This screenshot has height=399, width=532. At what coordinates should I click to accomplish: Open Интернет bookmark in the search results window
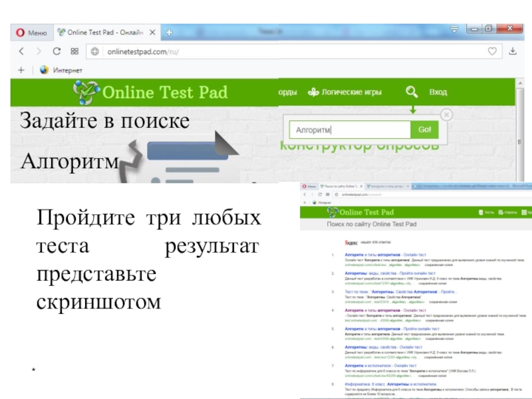(322, 203)
